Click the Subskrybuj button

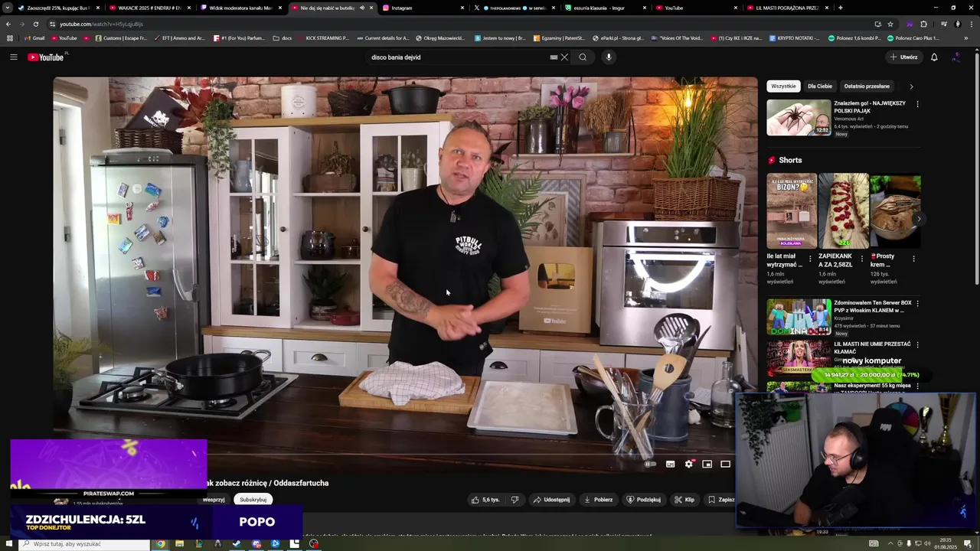coord(253,500)
